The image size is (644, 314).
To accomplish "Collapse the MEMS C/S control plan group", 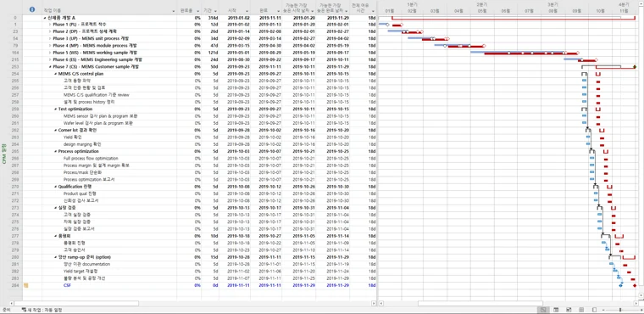I will coord(55,74).
